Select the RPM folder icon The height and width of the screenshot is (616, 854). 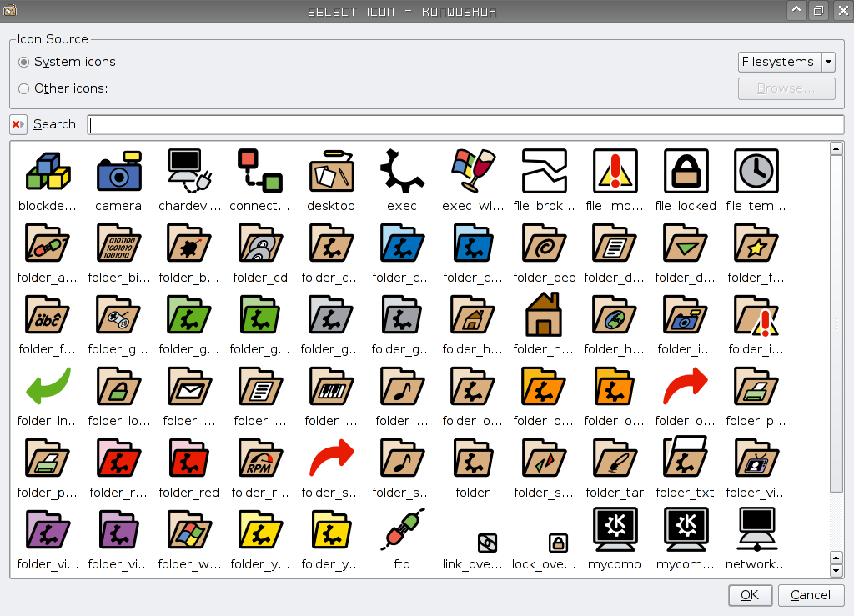point(260,458)
